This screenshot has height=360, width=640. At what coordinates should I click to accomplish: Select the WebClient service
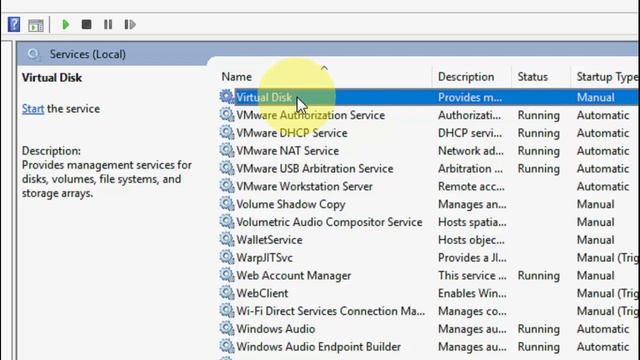(262, 293)
